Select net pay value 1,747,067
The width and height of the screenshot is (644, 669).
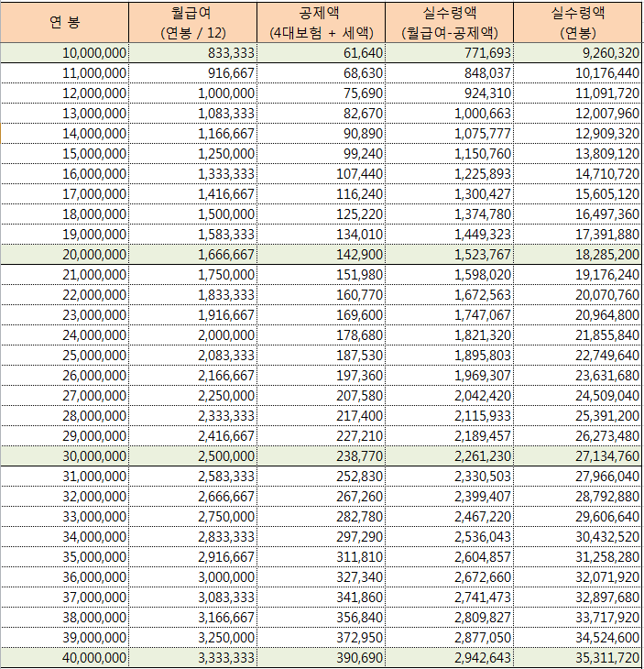click(450, 315)
